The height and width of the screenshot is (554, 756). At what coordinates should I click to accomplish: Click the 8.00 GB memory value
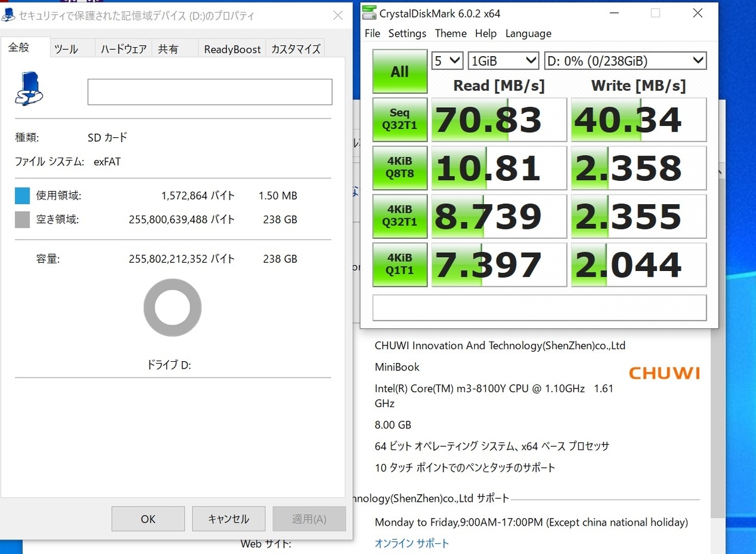pyautogui.click(x=393, y=425)
